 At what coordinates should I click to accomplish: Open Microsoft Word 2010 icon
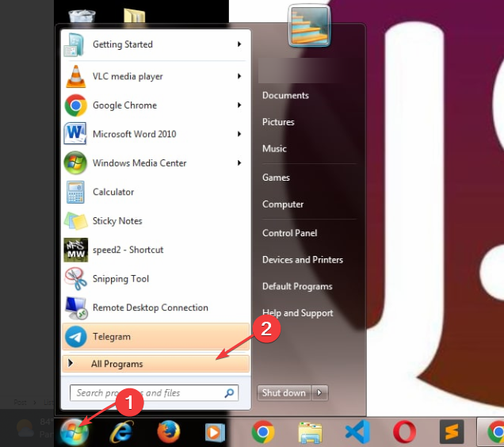75,133
